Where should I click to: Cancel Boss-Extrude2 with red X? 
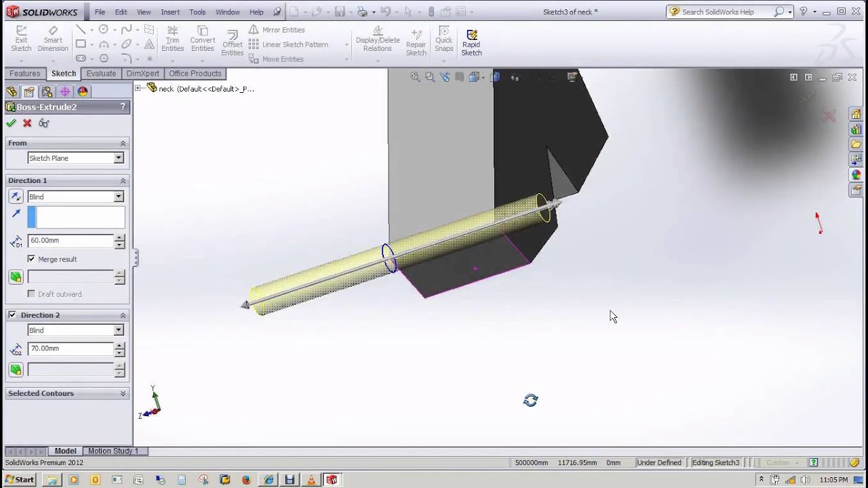27,123
